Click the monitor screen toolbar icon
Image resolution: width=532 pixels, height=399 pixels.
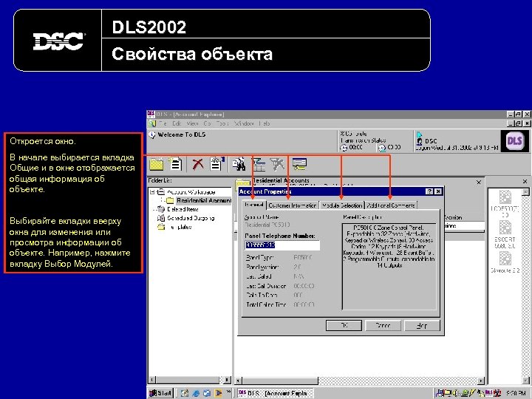(x=299, y=164)
